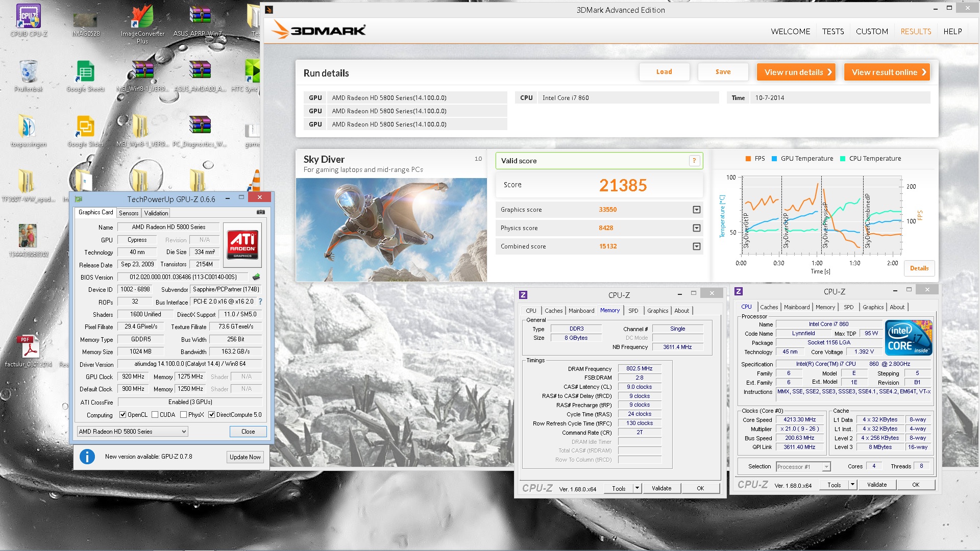Expand the Physics score details
980x551 pixels.
(697, 228)
